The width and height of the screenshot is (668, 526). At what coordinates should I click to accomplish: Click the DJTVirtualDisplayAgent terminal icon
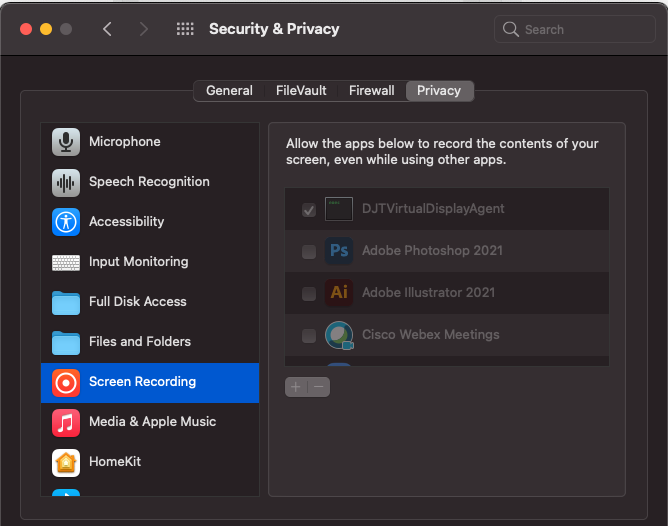coord(339,209)
